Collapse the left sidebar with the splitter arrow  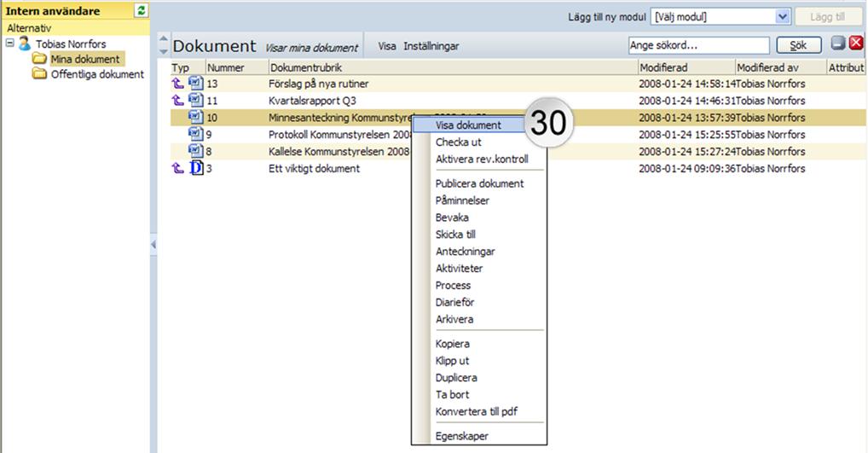tap(153, 244)
